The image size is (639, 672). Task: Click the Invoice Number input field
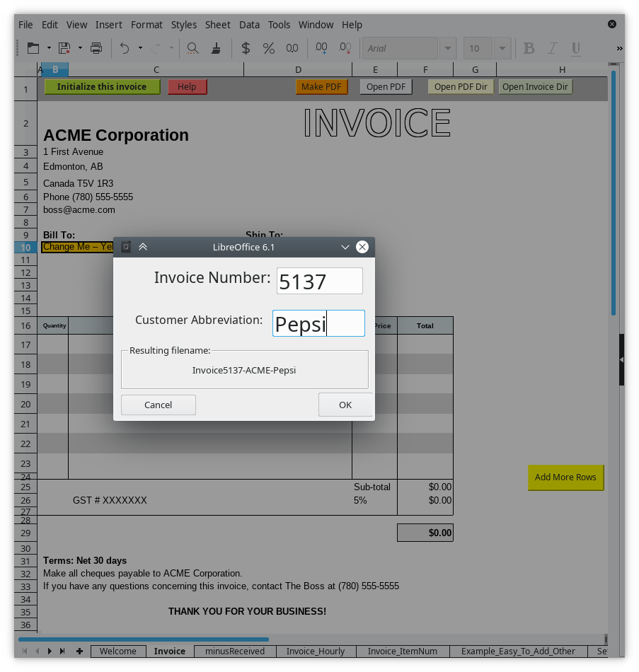(320, 281)
